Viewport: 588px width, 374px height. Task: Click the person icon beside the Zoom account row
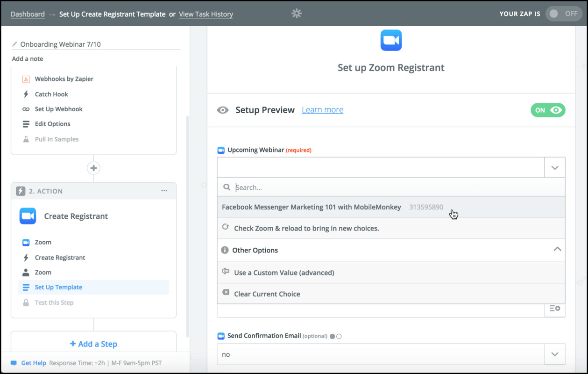pyautogui.click(x=26, y=272)
